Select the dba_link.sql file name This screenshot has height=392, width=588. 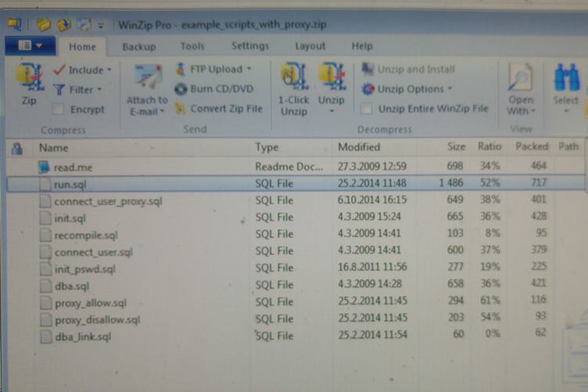coord(83,337)
